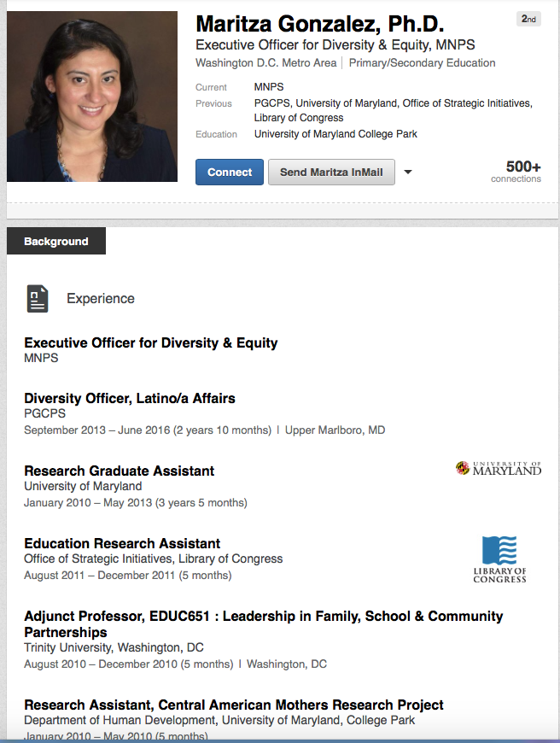Click the Executive Officer for Diversity & Equity job title
The width and height of the screenshot is (560, 743).
coord(151,342)
